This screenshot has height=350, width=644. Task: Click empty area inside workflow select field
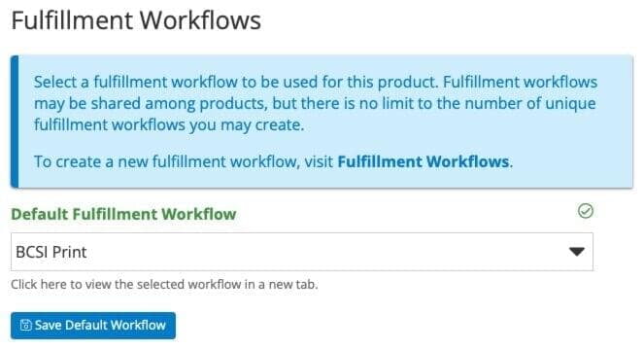(324, 252)
